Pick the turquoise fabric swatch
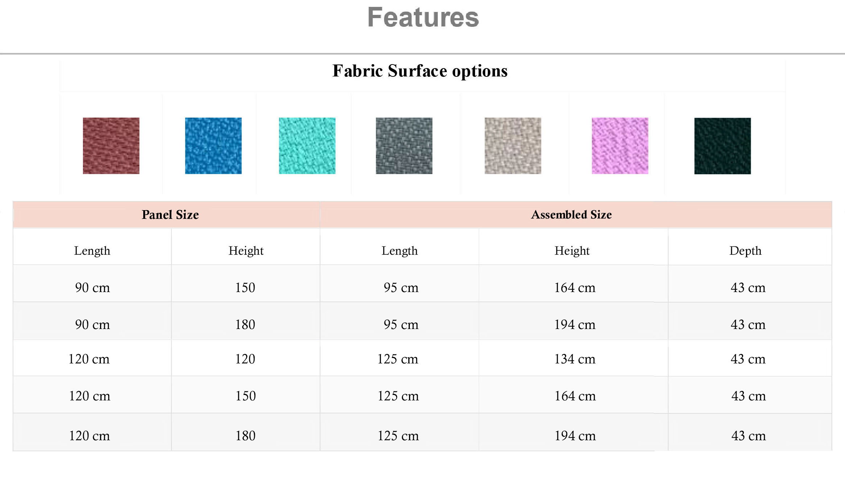The height and width of the screenshot is (504, 845). pyautogui.click(x=307, y=146)
